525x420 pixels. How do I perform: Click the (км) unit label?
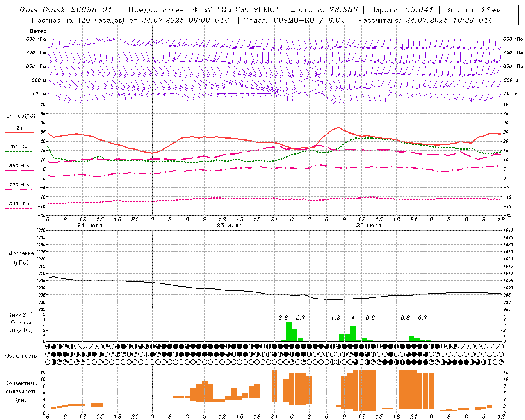(x=21, y=399)
